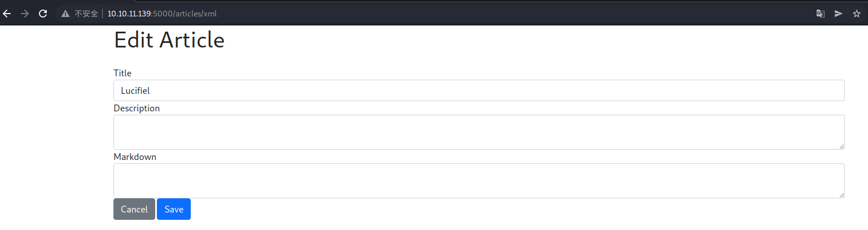This screenshot has width=868, height=230.
Task: Click the browser forward arrow
Action: (x=25, y=14)
